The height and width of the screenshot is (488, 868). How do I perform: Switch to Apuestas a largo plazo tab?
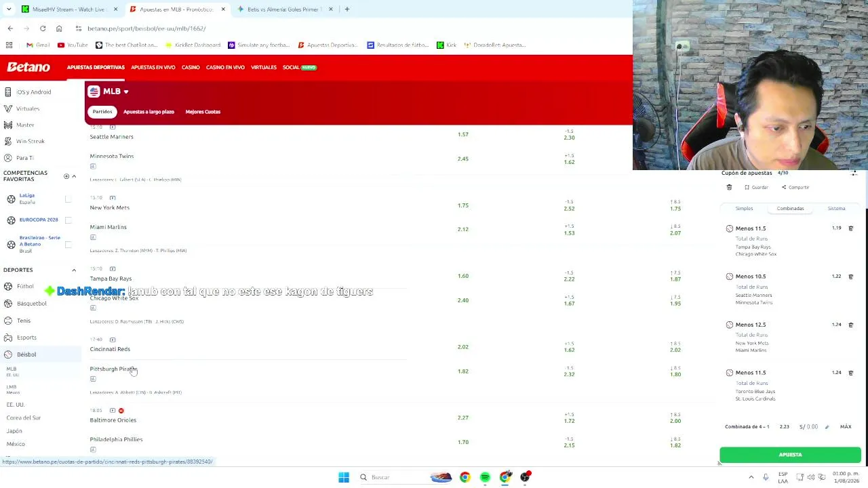coord(149,112)
